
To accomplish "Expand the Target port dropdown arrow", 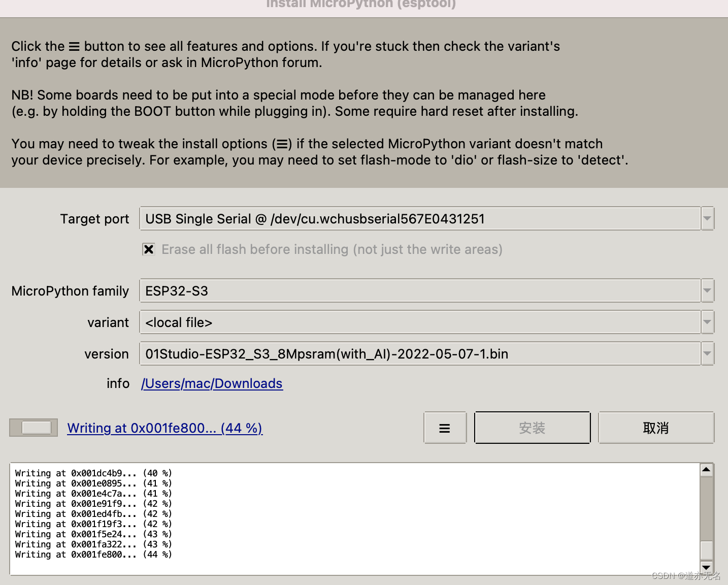I will tap(707, 219).
